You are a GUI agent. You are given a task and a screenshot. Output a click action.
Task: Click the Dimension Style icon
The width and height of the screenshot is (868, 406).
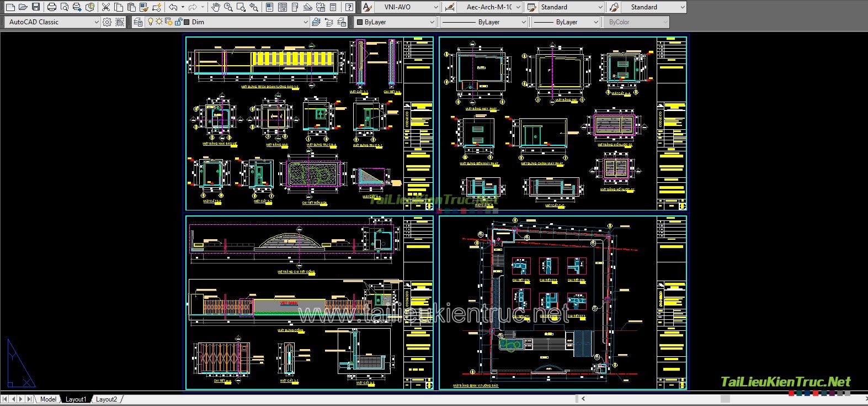click(x=450, y=7)
